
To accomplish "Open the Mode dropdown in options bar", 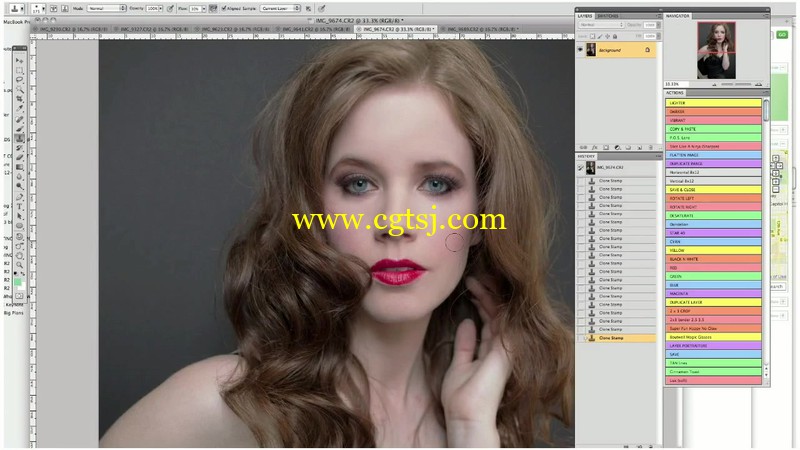I will (106, 8).
